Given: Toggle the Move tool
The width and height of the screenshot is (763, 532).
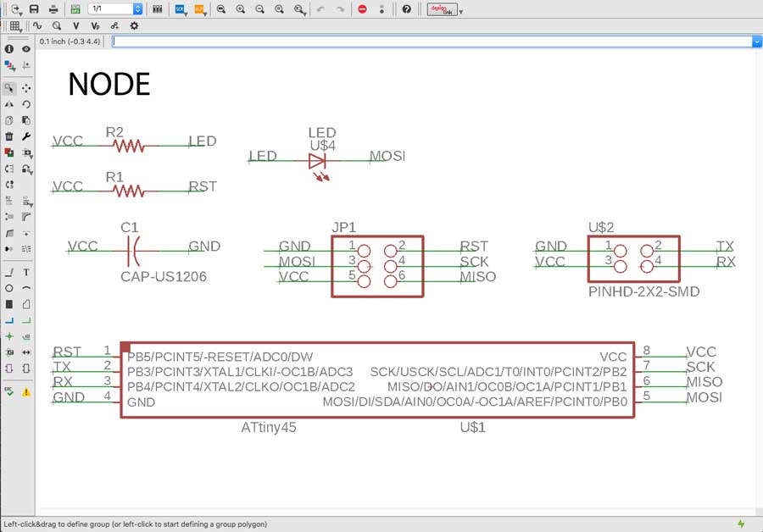Looking at the screenshot, I should pyautogui.click(x=26, y=87).
